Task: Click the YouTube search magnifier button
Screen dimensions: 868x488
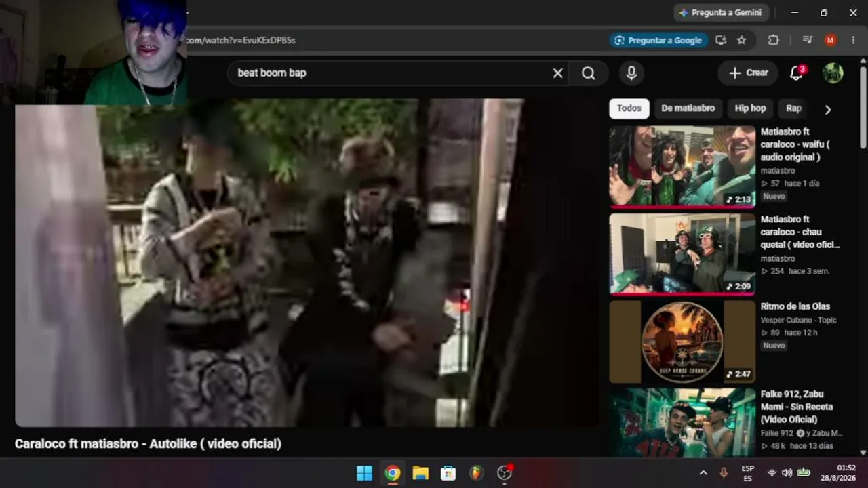Action: [x=589, y=73]
